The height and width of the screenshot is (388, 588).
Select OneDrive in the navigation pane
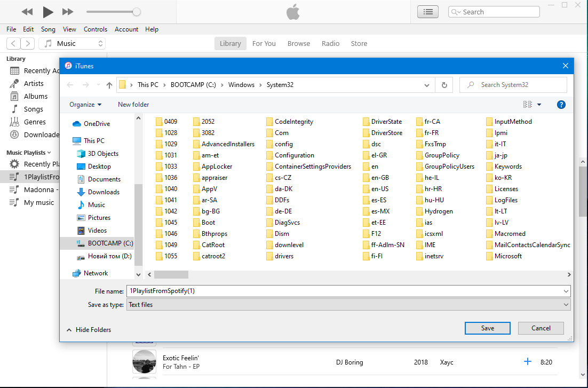coord(91,124)
